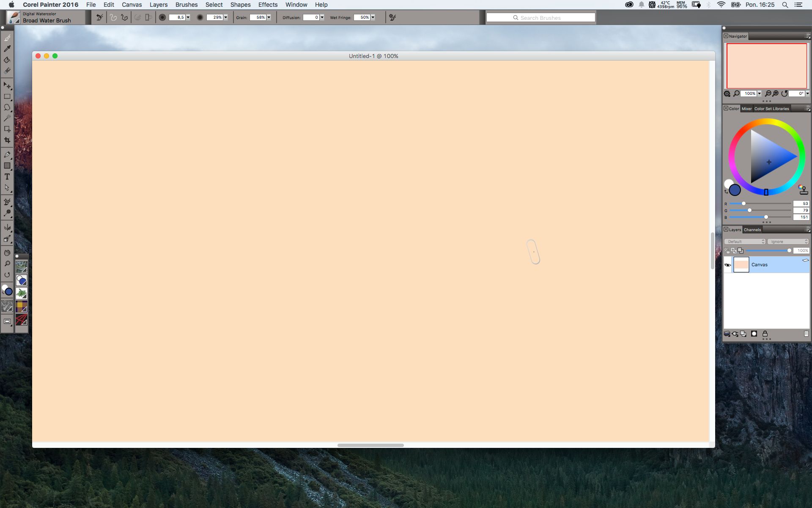Switch to the Channels tab
Image resolution: width=812 pixels, height=508 pixels.
point(752,229)
